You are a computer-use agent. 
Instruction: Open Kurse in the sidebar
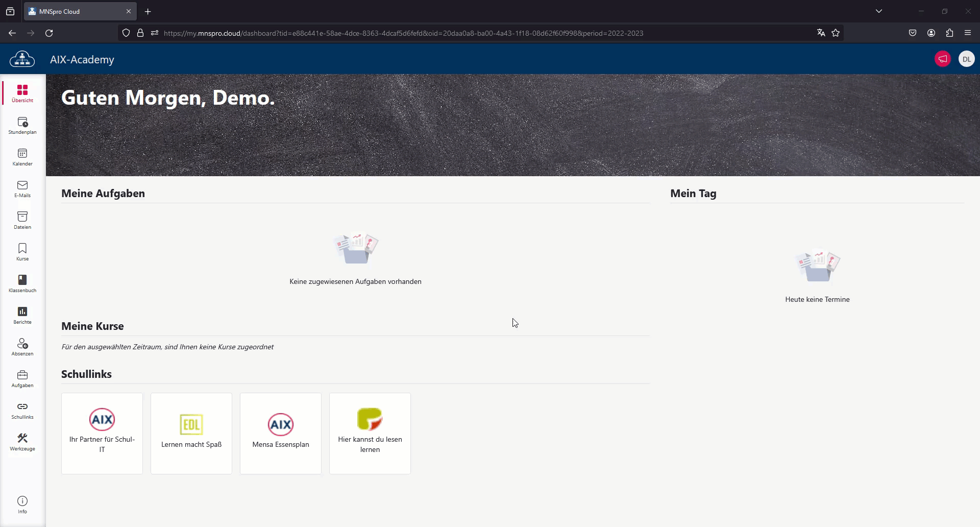[x=22, y=252]
